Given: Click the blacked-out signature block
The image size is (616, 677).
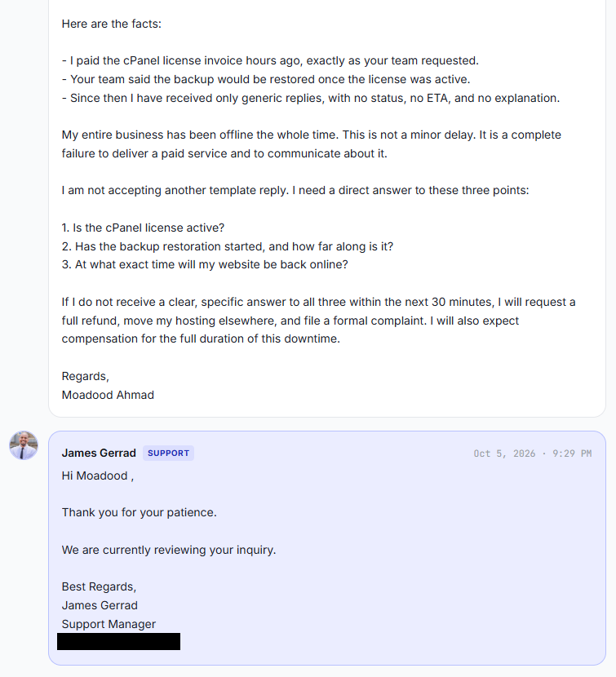Looking at the screenshot, I should [x=119, y=642].
